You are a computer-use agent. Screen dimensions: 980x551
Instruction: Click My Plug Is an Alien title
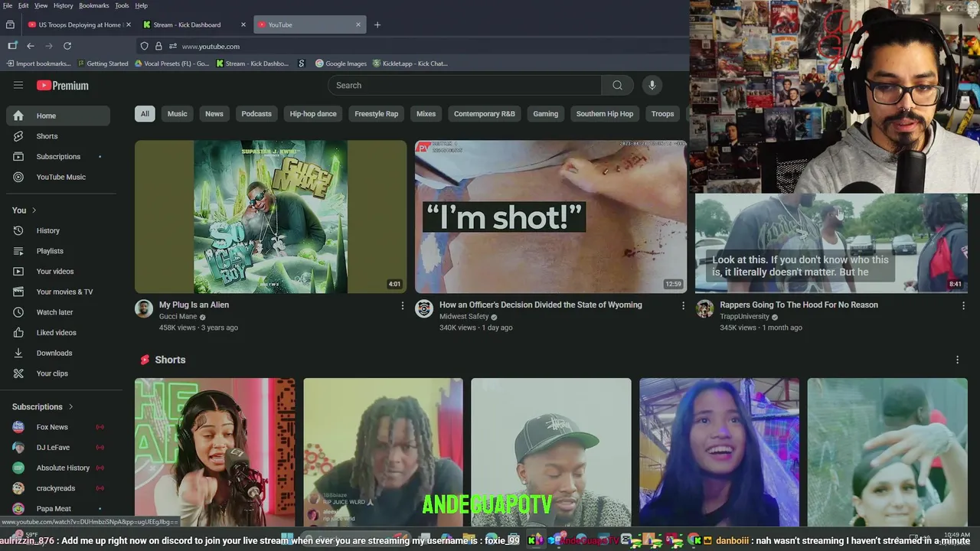point(194,305)
